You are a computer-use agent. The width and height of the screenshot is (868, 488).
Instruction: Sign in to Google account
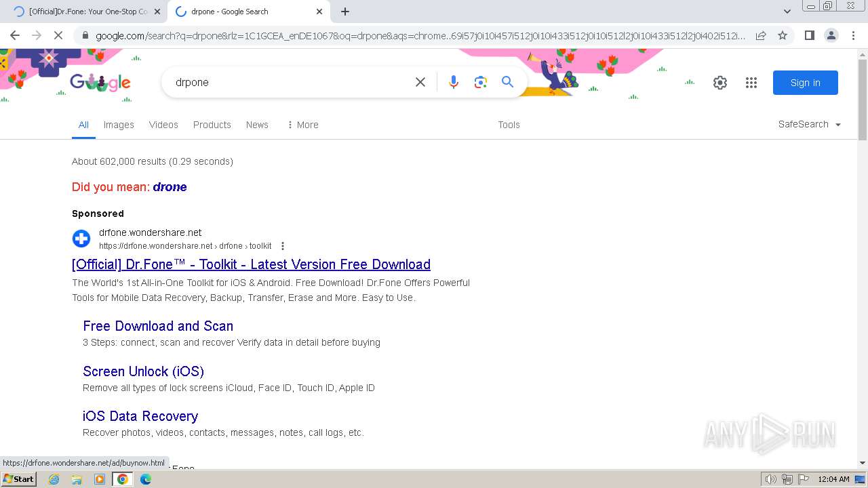pos(806,83)
